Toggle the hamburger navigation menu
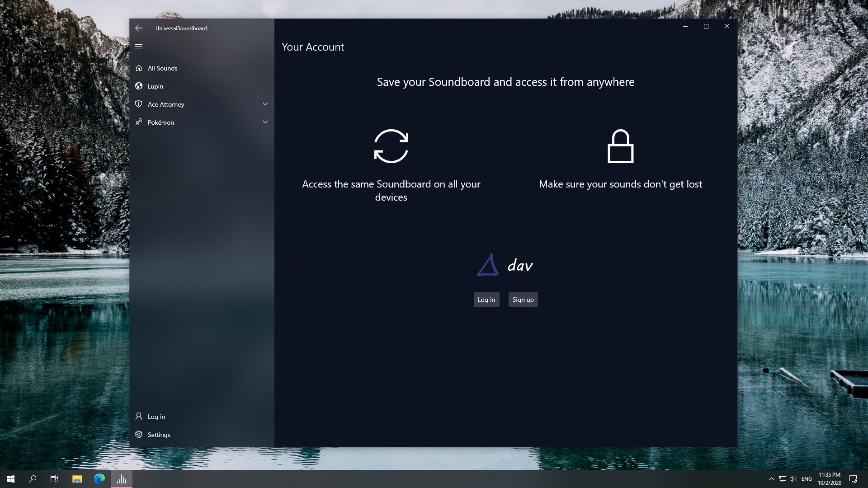 click(139, 46)
